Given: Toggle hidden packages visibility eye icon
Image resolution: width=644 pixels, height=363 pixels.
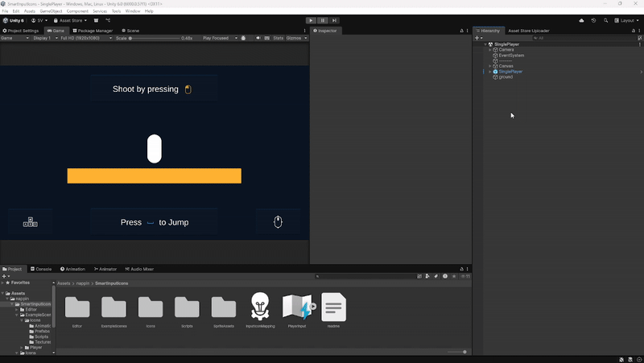Looking at the screenshot, I should [x=465, y=277].
